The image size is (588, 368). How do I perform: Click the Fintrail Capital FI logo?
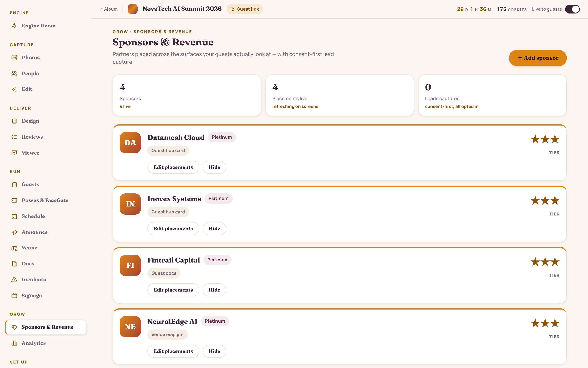click(x=130, y=265)
